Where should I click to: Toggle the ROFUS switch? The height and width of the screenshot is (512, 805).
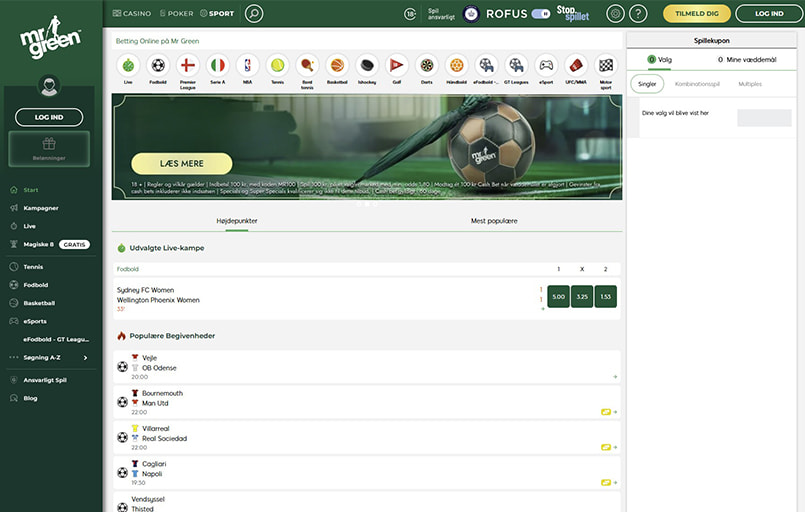540,14
